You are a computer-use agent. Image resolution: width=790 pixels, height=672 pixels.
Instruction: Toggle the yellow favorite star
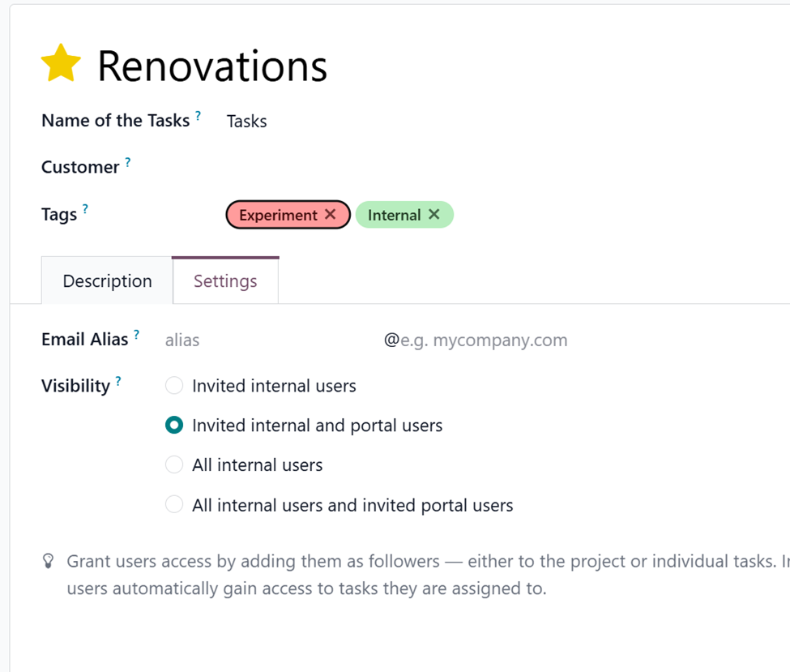[61, 64]
